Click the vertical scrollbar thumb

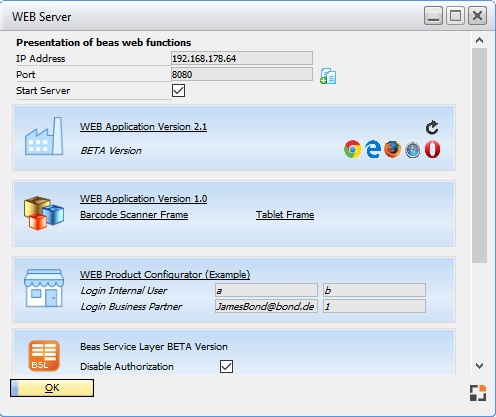[x=479, y=155]
